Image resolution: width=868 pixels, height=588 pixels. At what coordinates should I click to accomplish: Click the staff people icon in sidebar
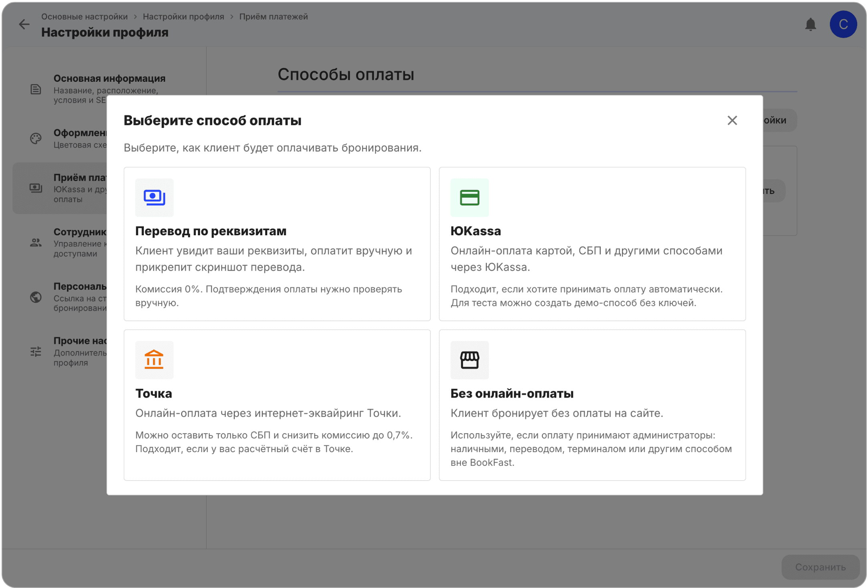pyautogui.click(x=36, y=242)
